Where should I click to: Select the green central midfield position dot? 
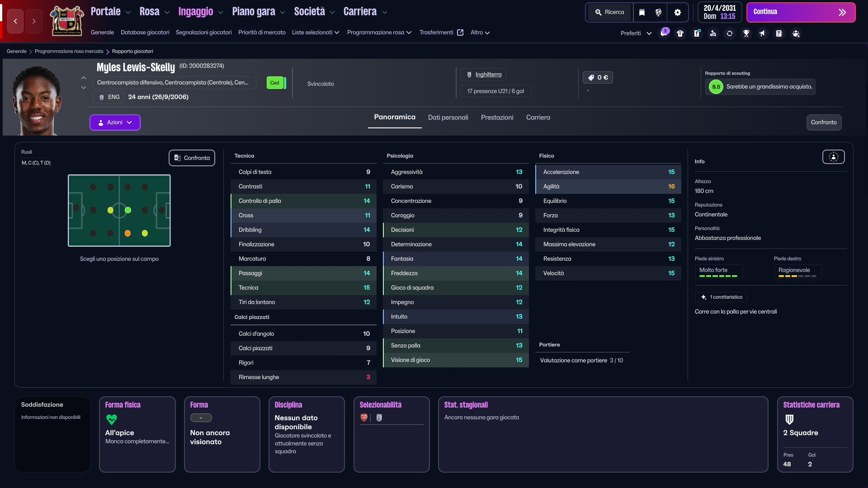[128, 210]
